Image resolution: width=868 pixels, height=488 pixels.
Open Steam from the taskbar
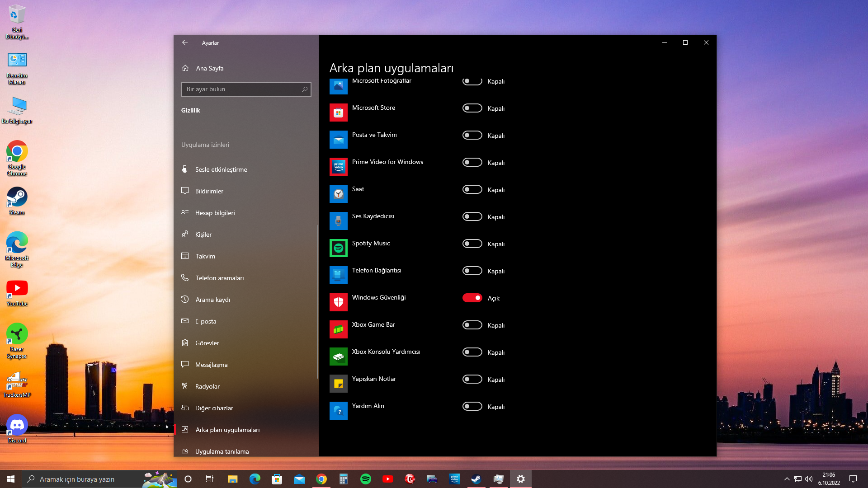click(x=476, y=479)
